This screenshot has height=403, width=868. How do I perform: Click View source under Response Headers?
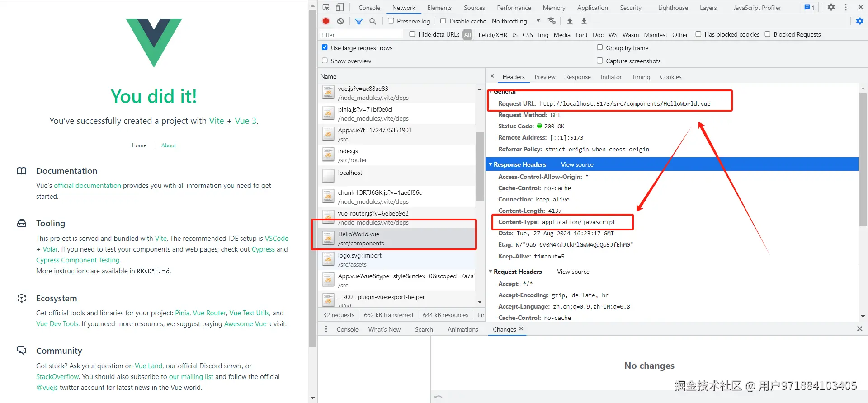point(577,164)
